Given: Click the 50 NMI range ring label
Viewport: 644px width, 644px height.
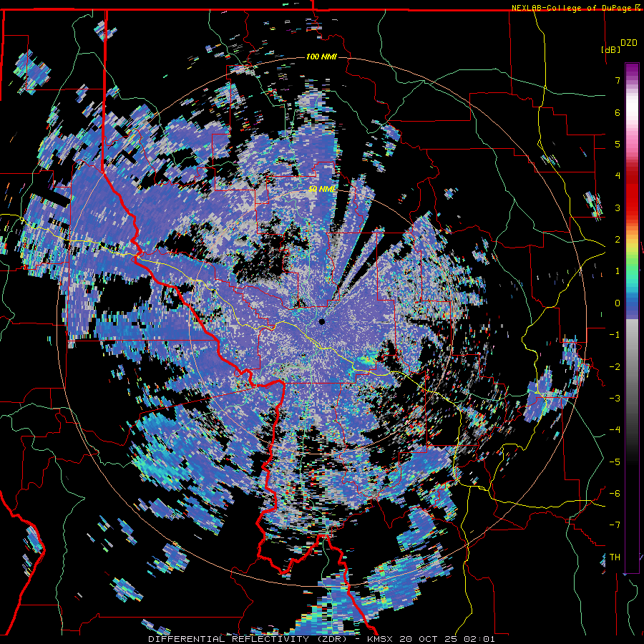Looking at the screenshot, I should (321, 190).
